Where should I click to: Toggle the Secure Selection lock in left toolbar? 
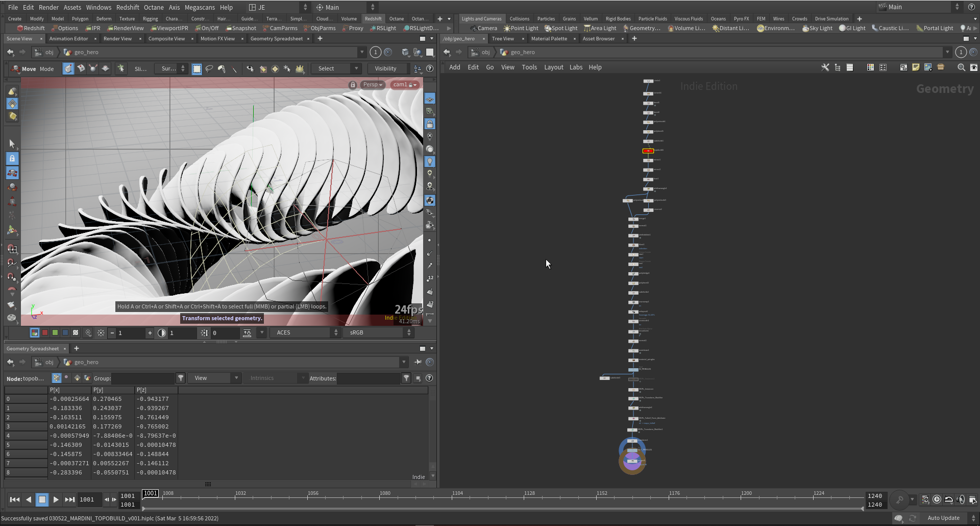coord(12,158)
